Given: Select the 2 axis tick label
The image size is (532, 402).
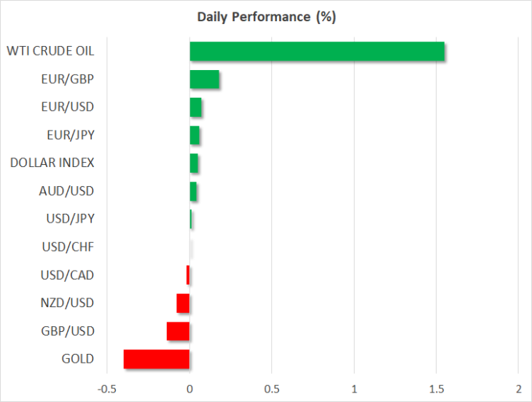Looking at the screenshot, I should 518,389.
